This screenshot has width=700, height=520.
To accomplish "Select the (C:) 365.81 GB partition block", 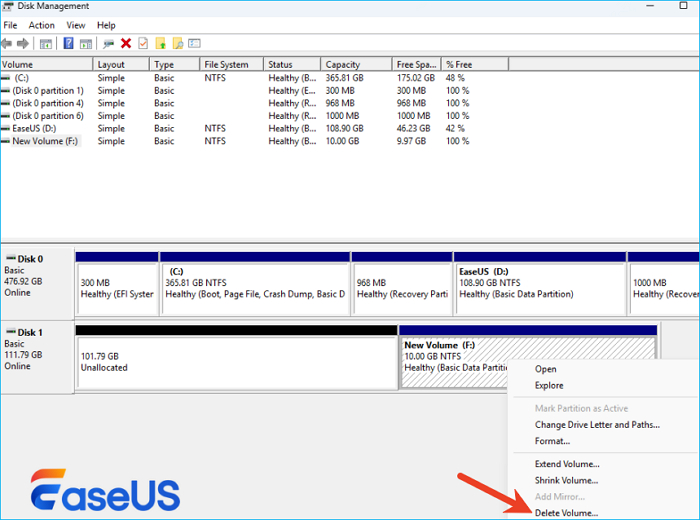I will pyautogui.click(x=255, y=284).
